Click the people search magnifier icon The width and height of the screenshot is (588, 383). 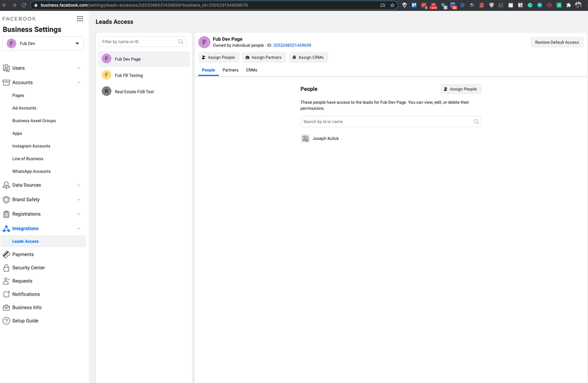476,121
